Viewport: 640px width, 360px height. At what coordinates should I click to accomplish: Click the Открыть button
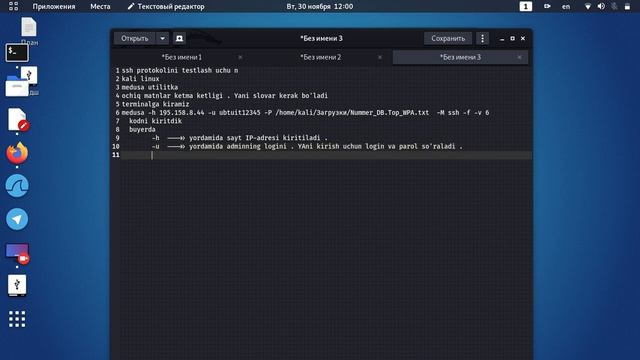135,38
